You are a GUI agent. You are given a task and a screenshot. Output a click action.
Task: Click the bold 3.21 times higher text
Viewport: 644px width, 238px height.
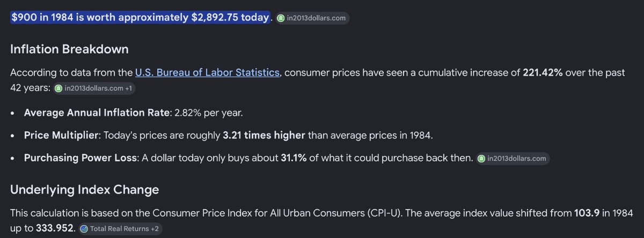(264, 136)
